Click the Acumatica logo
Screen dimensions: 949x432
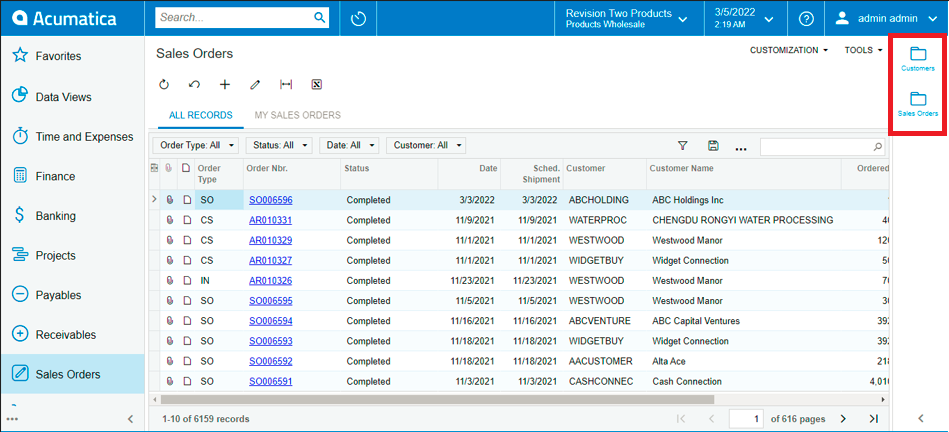(65, 19)
